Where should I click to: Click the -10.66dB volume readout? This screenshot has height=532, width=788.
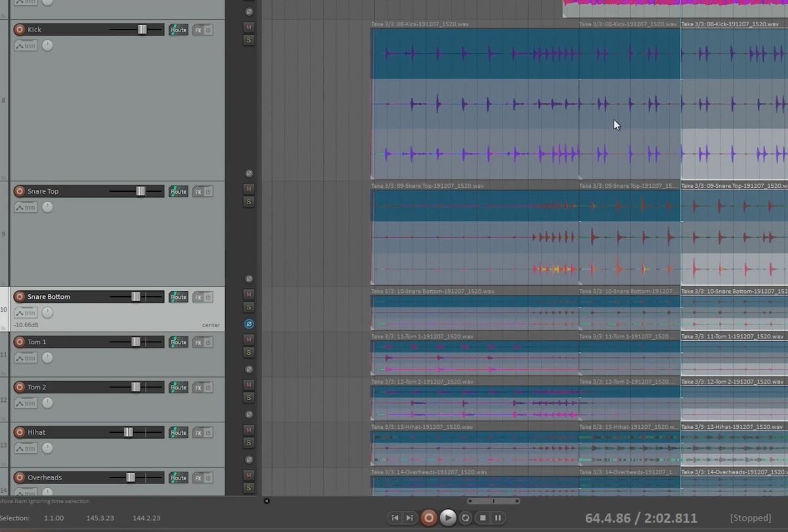pyautogui.click(x=26, y=325)
